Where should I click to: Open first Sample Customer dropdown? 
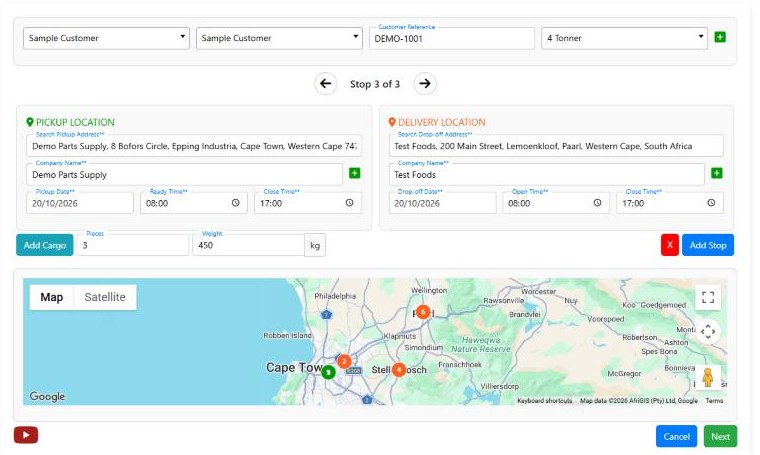[x=106, y=38]
